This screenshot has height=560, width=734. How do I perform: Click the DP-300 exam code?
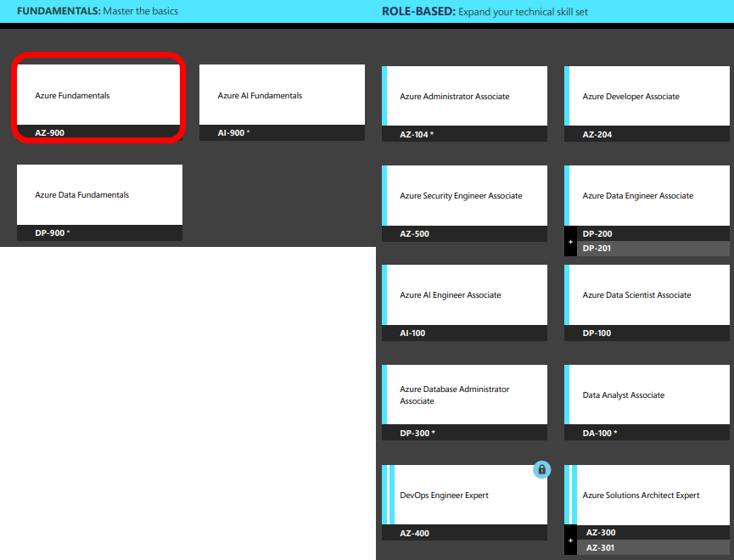click(417, 433)
